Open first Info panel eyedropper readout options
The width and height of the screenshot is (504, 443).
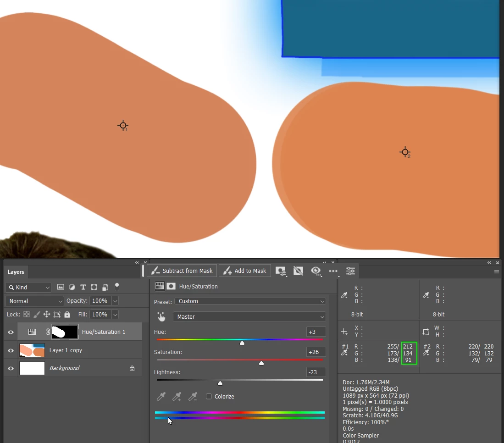(344, 295)
